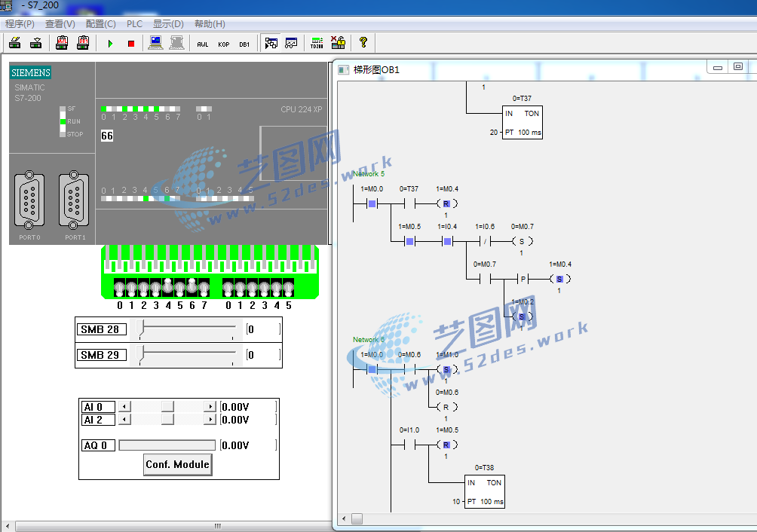Viewport: 757px width, 532px height.
Task: Click the S7_200 app icon in title bar
Action: (6, 5)
